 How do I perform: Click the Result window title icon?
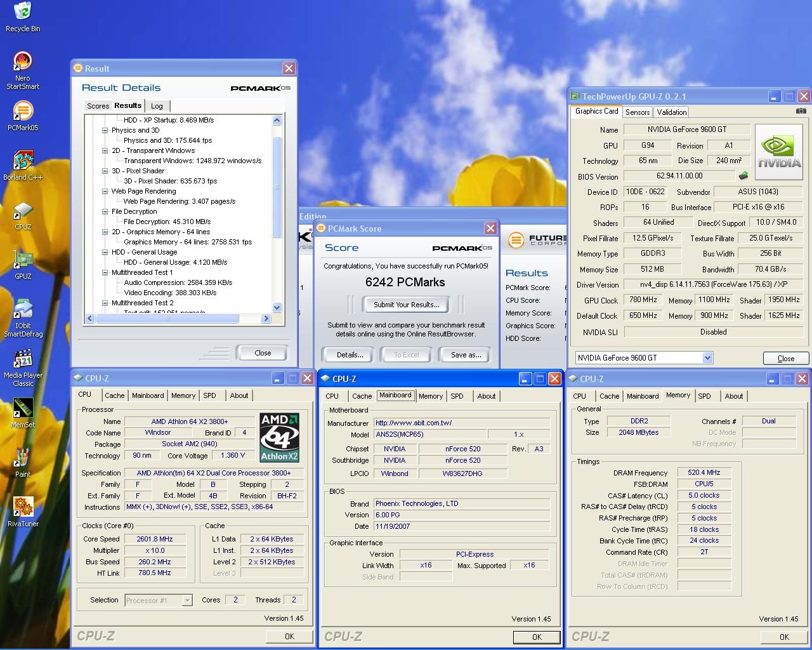click(x=78, y=68)
